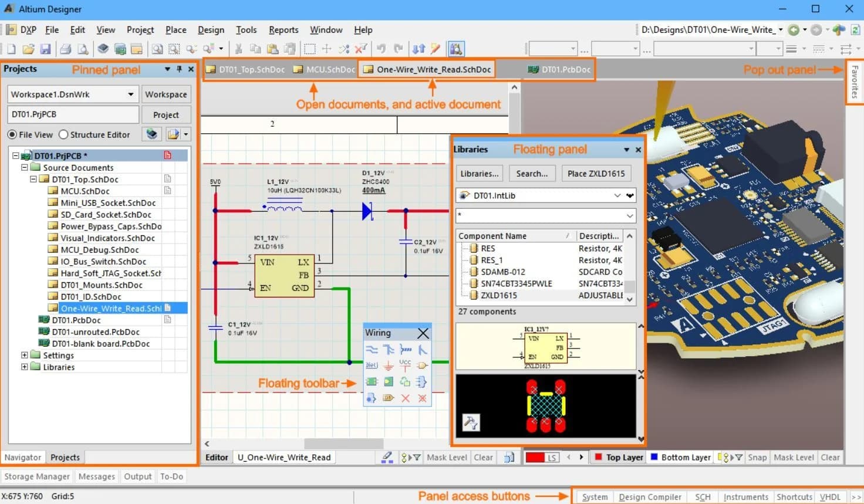The image size is (864, 504).
Task: Select the Place Wire tool in Wiring toolbar
Action: pyautogui.click(x=373, y=350)
